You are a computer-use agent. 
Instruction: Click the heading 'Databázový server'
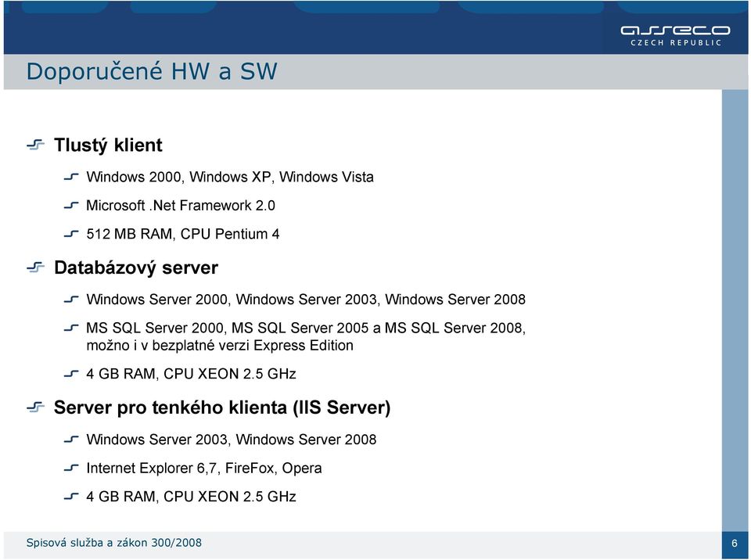135,267
